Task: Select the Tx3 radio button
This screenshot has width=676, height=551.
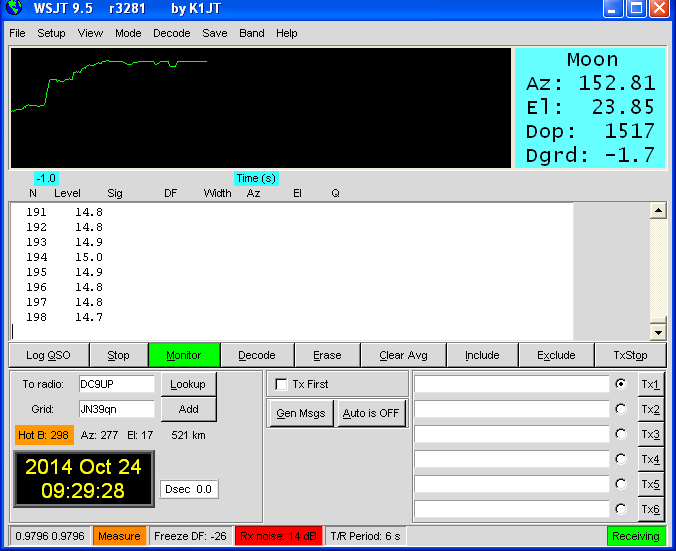Action: coord(621,434)
